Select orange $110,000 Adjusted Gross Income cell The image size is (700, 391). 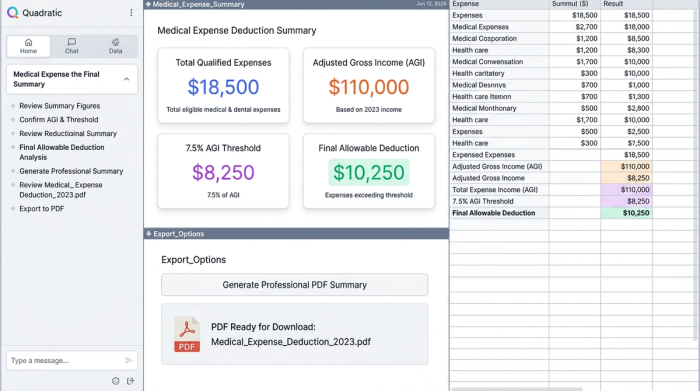point(626,166)
